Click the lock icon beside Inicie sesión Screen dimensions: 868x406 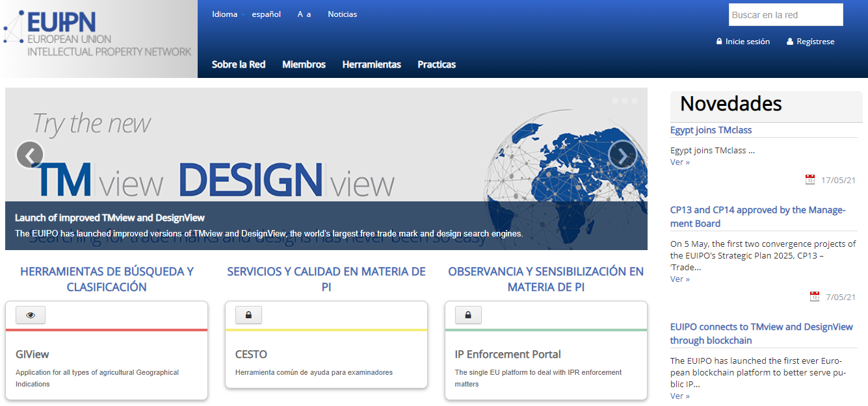click(x=719, y=42)
